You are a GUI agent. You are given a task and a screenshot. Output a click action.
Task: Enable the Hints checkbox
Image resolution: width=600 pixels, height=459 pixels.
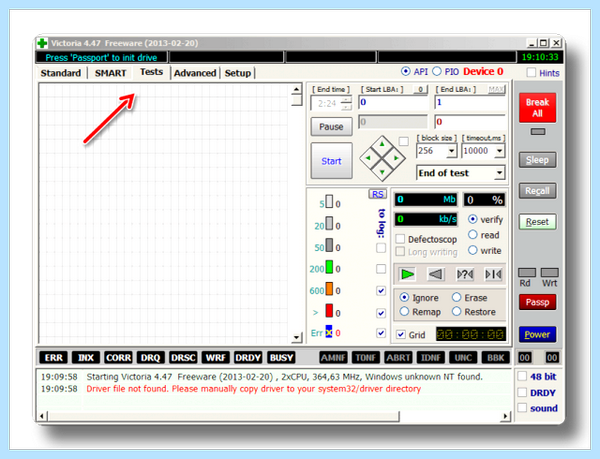coord(531,72)
